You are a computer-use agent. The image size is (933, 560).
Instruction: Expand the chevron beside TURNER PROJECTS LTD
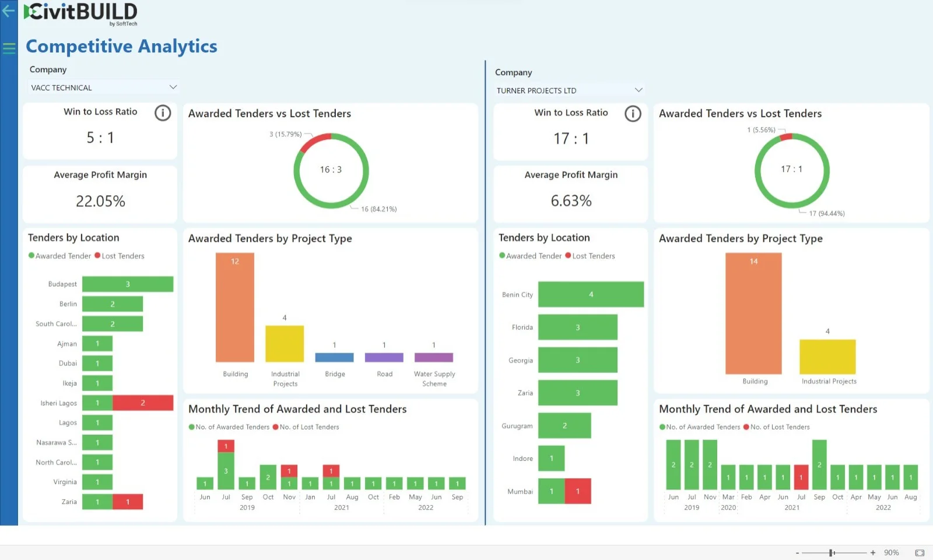639,90
